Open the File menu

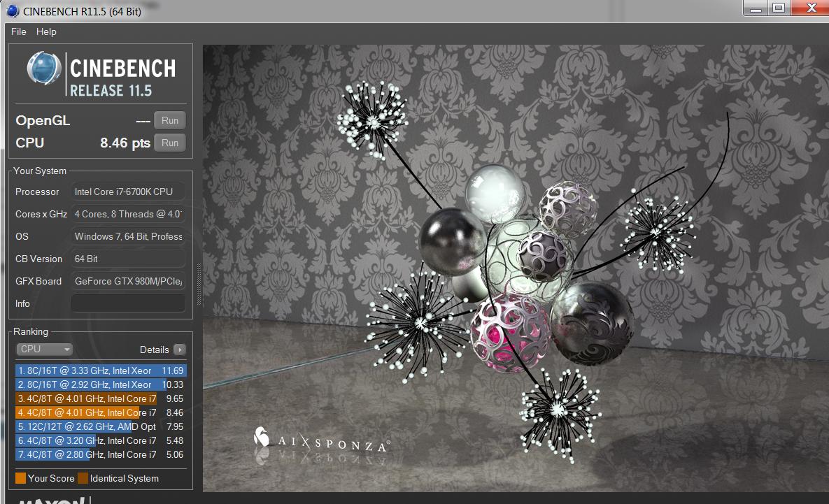(x=18, y=31)
